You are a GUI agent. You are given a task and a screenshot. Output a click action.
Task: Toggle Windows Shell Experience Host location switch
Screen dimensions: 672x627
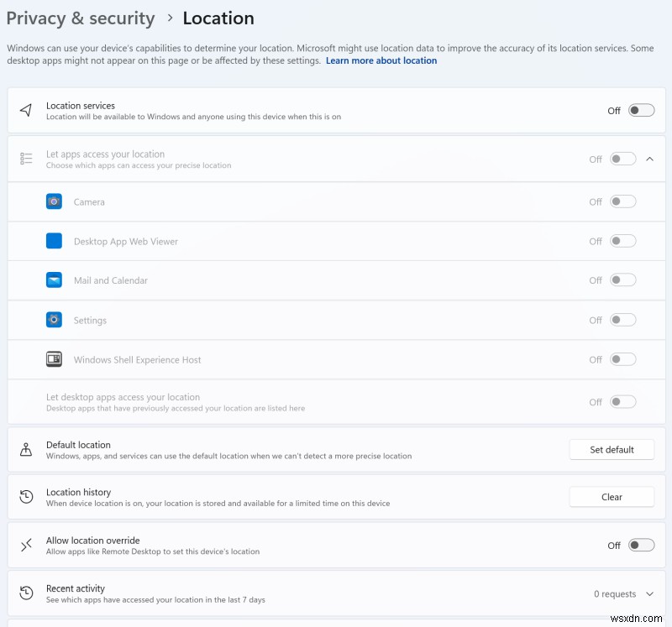(x=623, y=359)
